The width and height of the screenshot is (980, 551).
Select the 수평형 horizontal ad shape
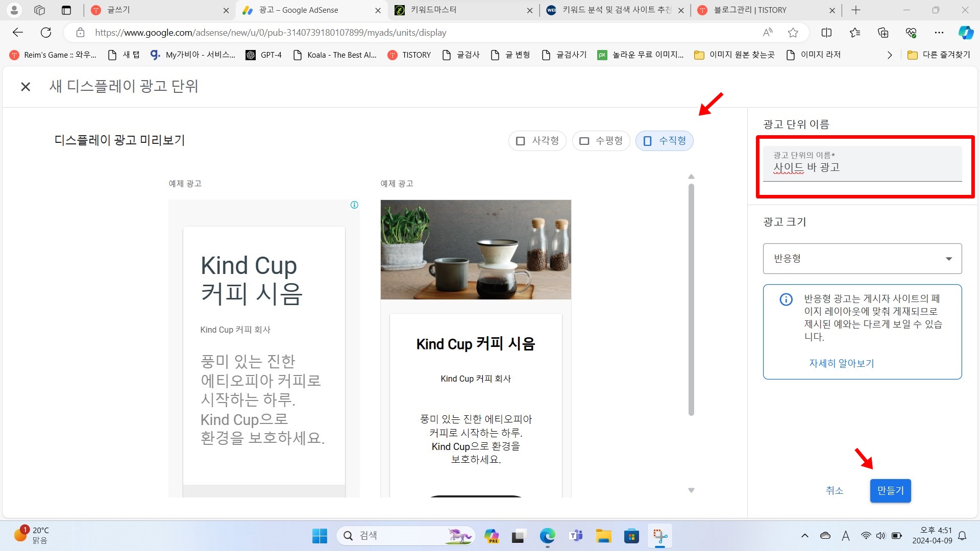[601, 141]
